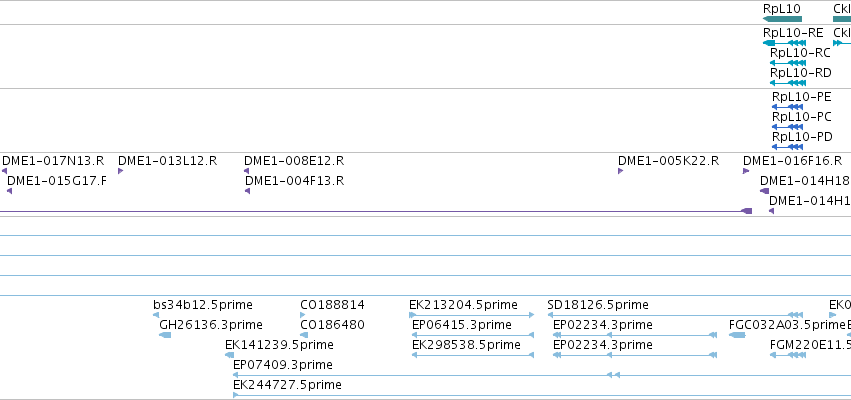Select the RpL10 gene arrow glyph
The height and width of the screenshot is (400, 851).
[x=782, y=19]
